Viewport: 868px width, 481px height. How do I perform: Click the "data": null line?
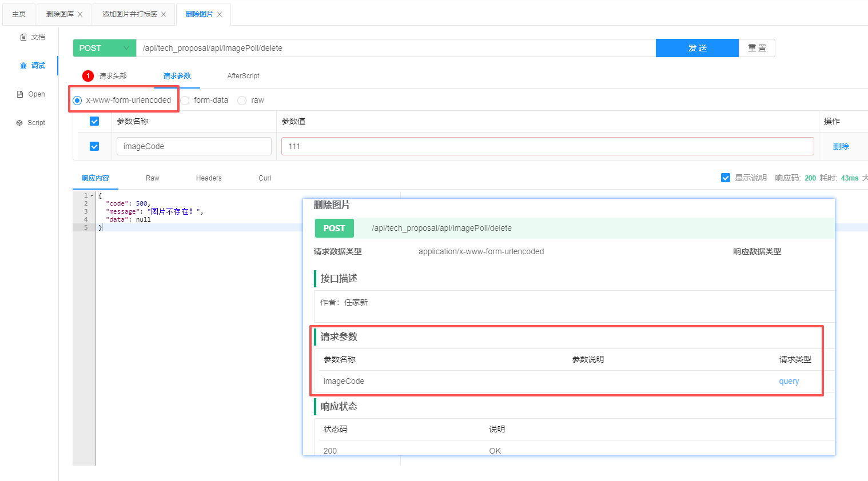point(128,219)
